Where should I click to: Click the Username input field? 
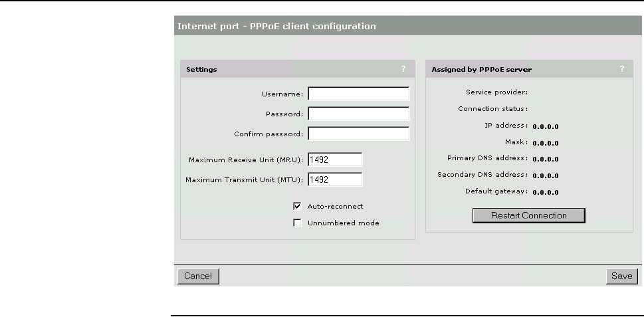point(358,94)
